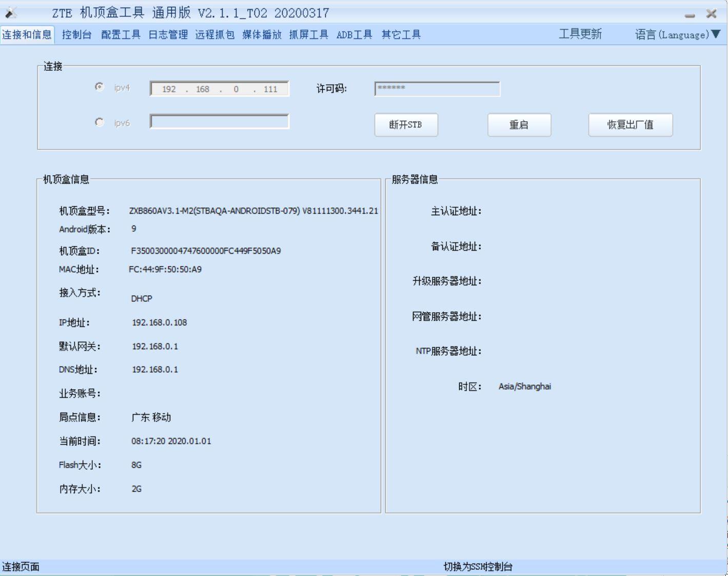Open the 控制台 tab
The width and height of the screenshot is (728, 576).
(76, 34)
